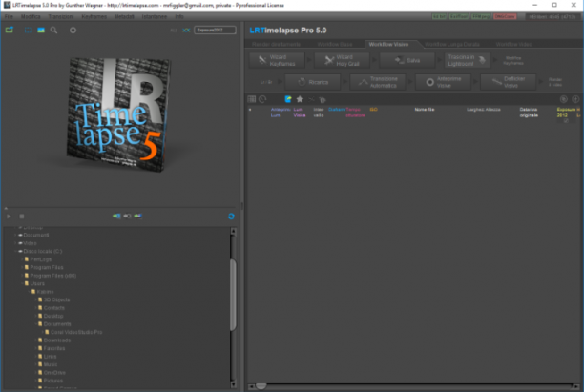584x392 pixels.
Task: Click the stop button under the preview
Action: pos(22,216)
